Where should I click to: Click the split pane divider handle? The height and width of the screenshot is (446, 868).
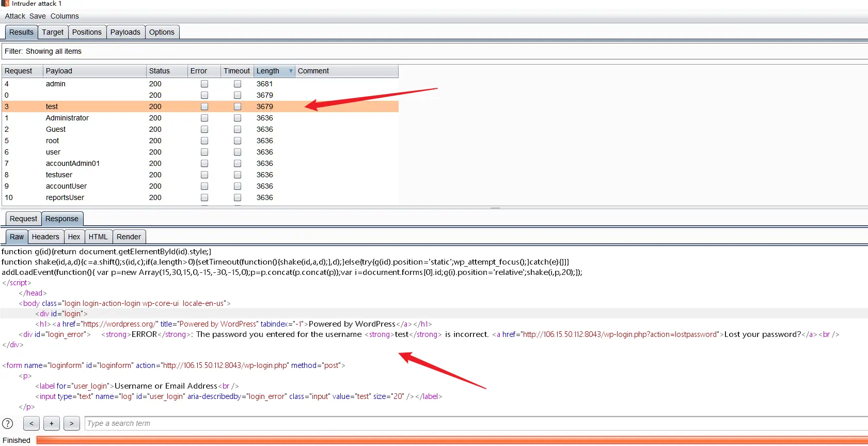pos(495,208)
